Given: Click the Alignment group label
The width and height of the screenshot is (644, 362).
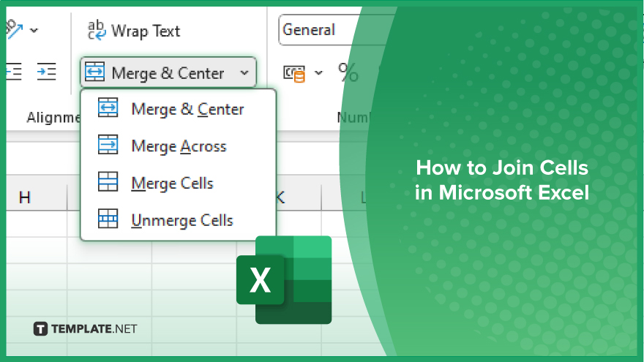Looking at the screenshot, I should tap(53, 118).
